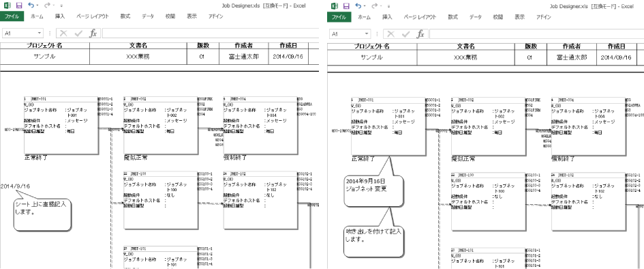The width and height of the screenshot is (644, 269).
Task: Click the formula cancel X in right window
Action: click(390, 33)
